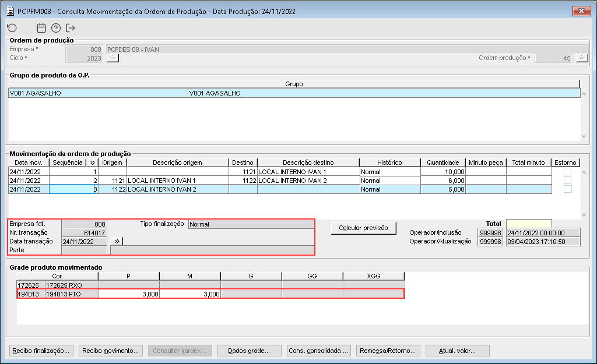
Task: Click the Cor column header
Action: (x=57, y=275)
